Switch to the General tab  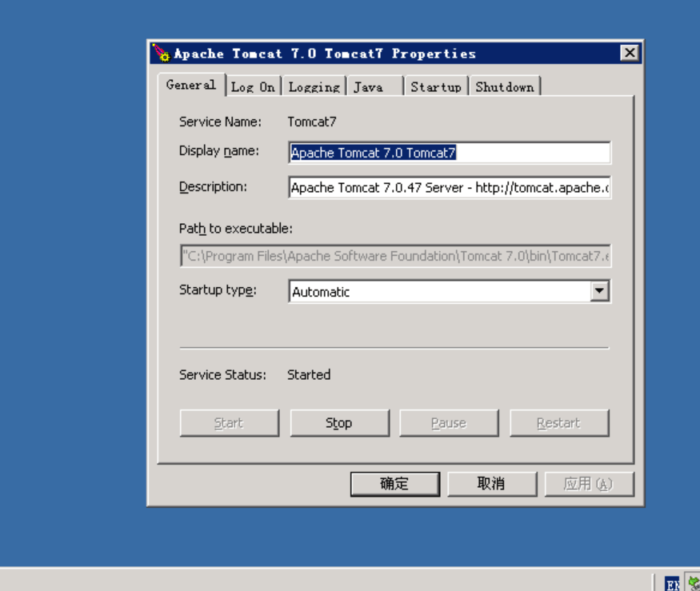pos(191,85)
